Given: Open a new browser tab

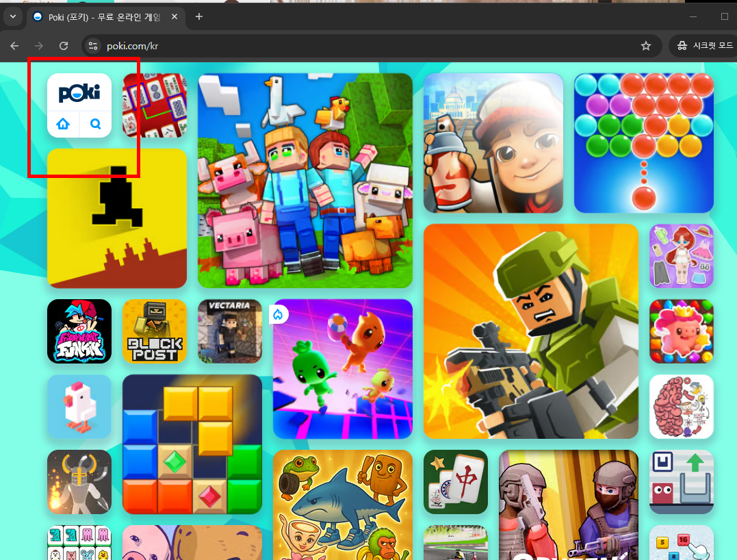Looking at the screenshot, I should pos(199,16).
